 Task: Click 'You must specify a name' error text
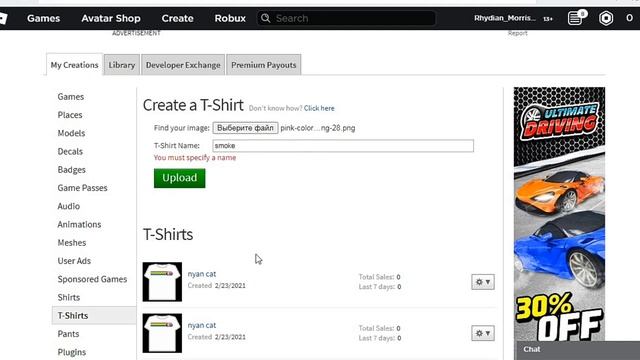point(195,158)
